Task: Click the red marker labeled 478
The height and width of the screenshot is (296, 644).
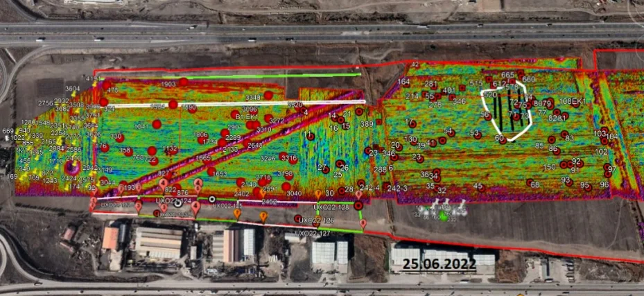Action: coord(107,85)
